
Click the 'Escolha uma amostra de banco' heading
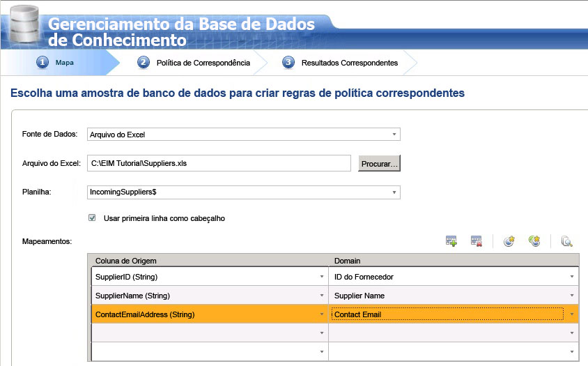pyautogui.click(x=238, y=93)
